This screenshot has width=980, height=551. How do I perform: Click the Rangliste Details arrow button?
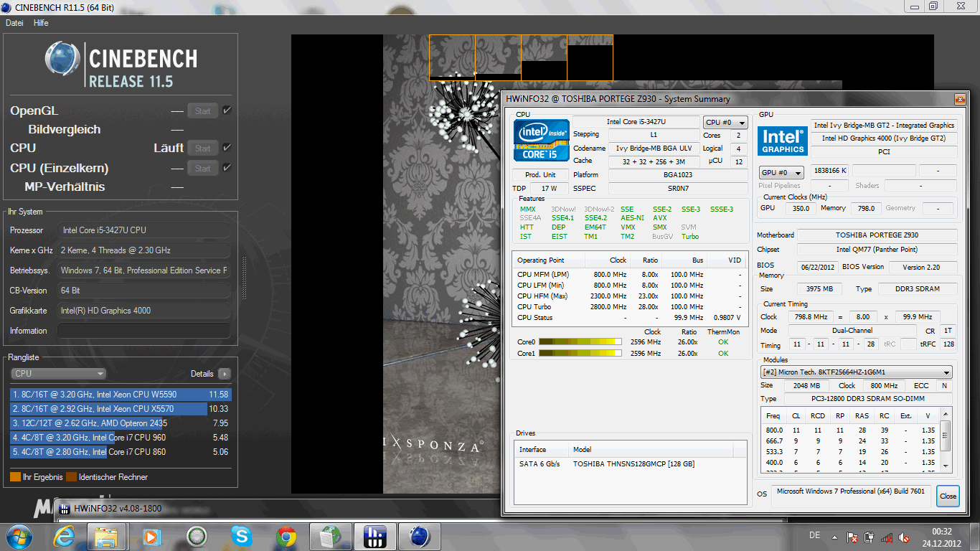point(225,374)
